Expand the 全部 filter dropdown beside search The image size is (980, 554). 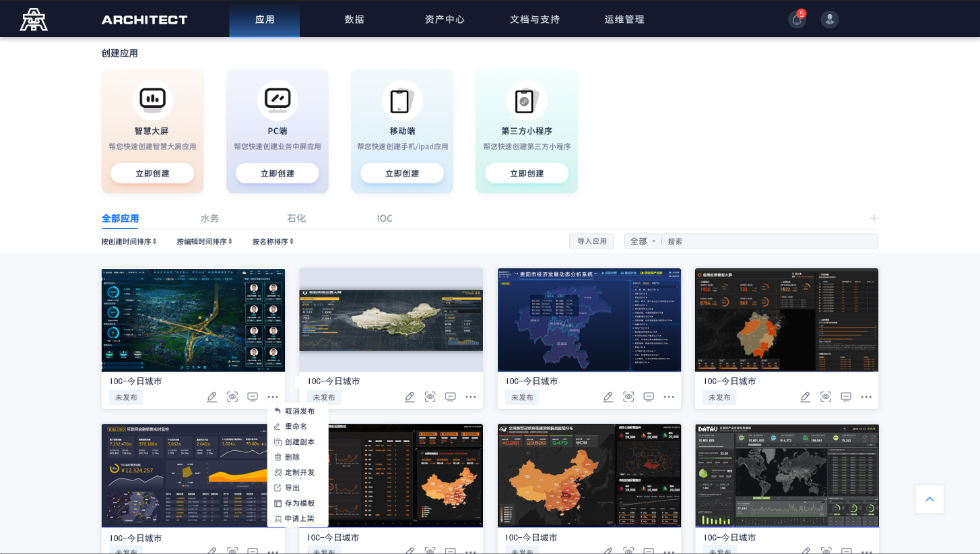[643, 241]
